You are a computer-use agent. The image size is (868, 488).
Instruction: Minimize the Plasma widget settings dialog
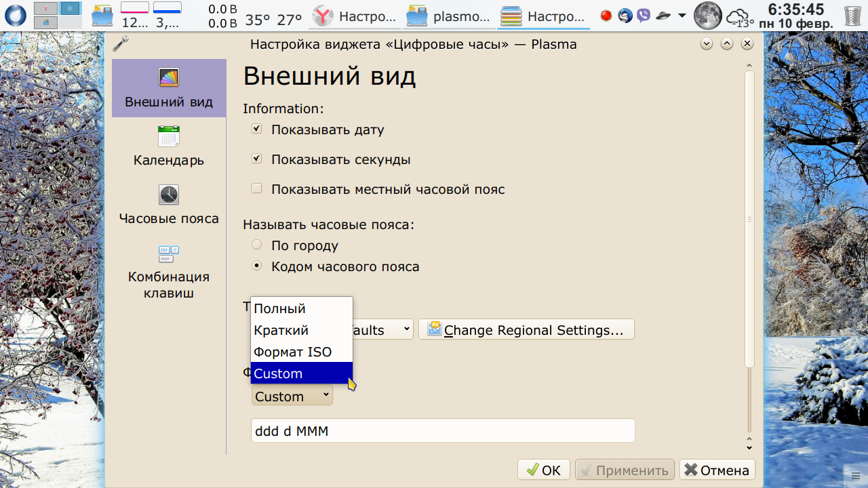[707, 44]
